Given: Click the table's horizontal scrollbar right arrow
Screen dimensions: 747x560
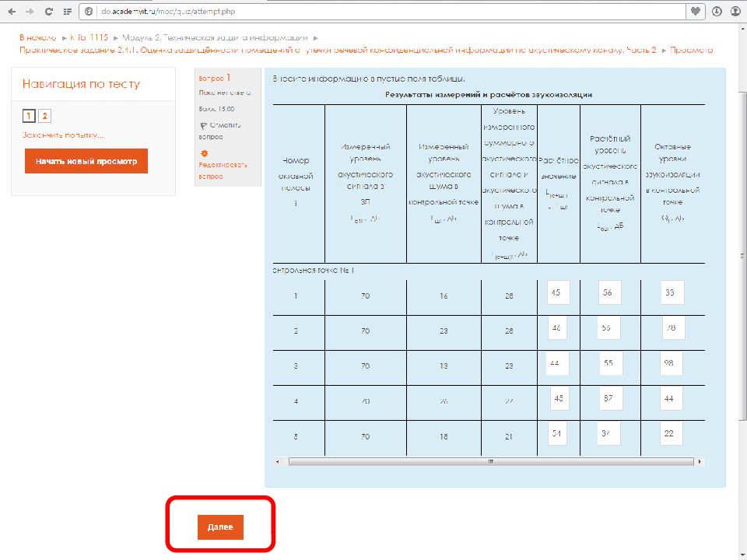Looking at the screenshot, I should 700,460.
